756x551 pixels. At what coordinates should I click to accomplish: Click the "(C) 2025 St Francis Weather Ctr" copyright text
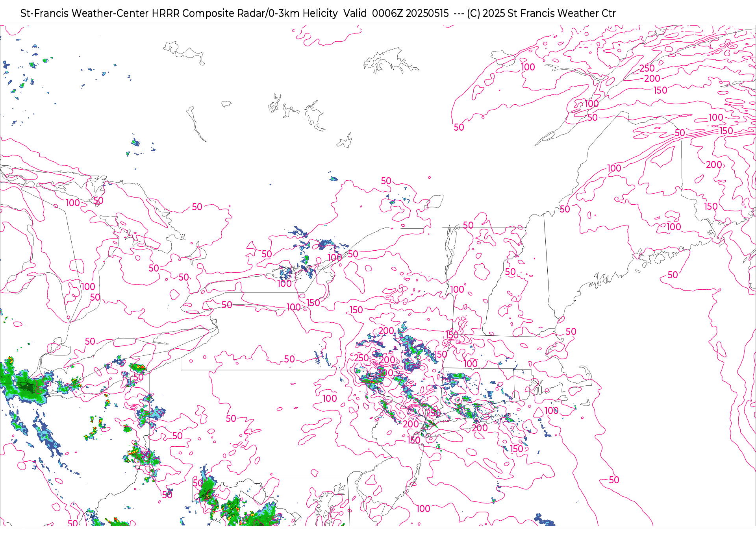coord(541,13)
